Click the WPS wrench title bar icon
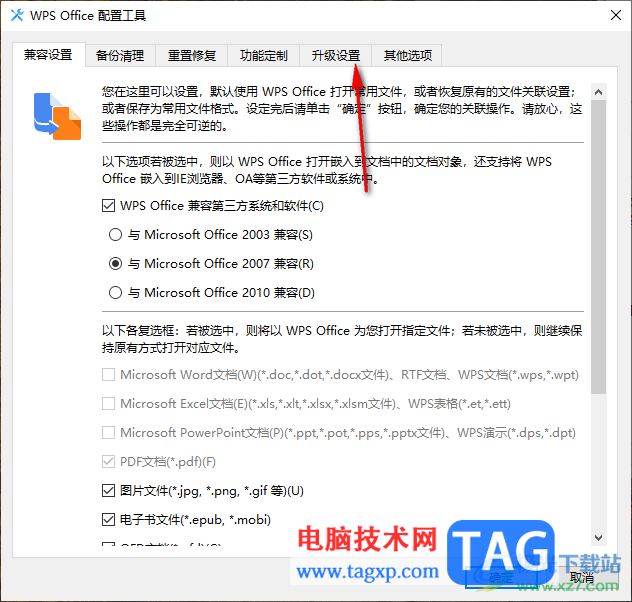The height and width of the screenshot is (602, 632). (x=17, y=15)
